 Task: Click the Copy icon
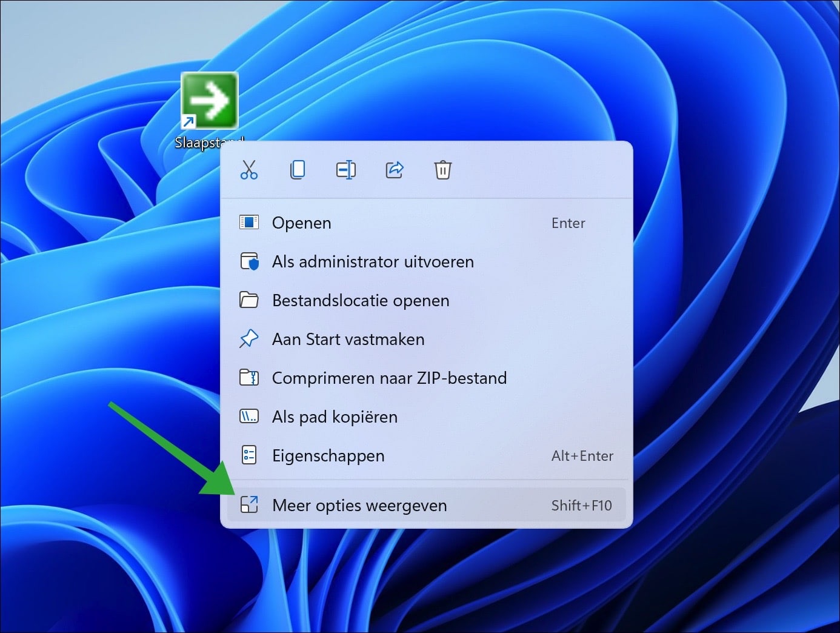click(x=298, y=170)
